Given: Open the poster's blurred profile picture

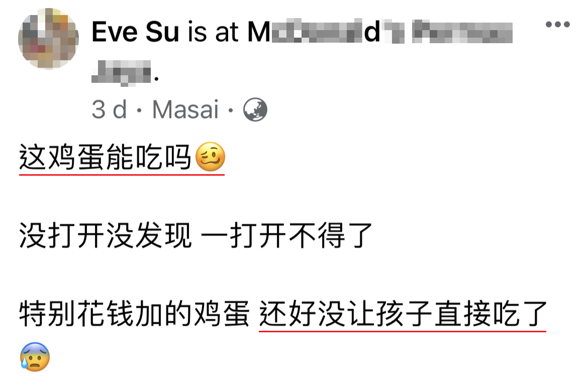Looking at the screenshot, I should coord(48,39).
